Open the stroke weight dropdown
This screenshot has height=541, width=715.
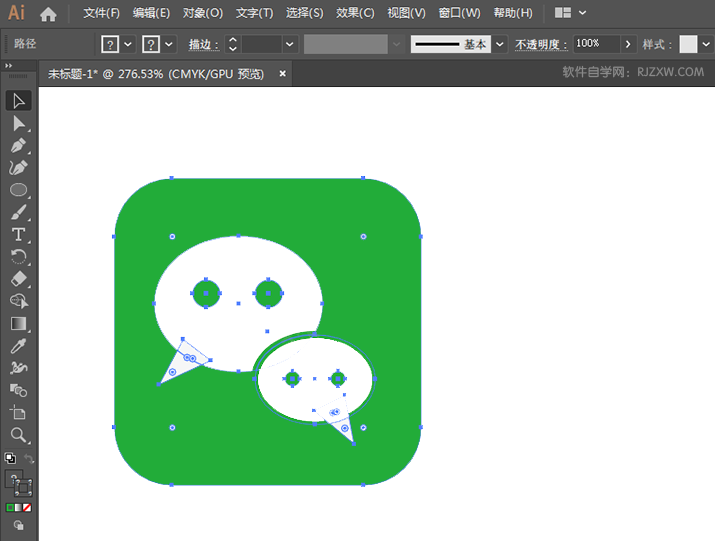289,44
